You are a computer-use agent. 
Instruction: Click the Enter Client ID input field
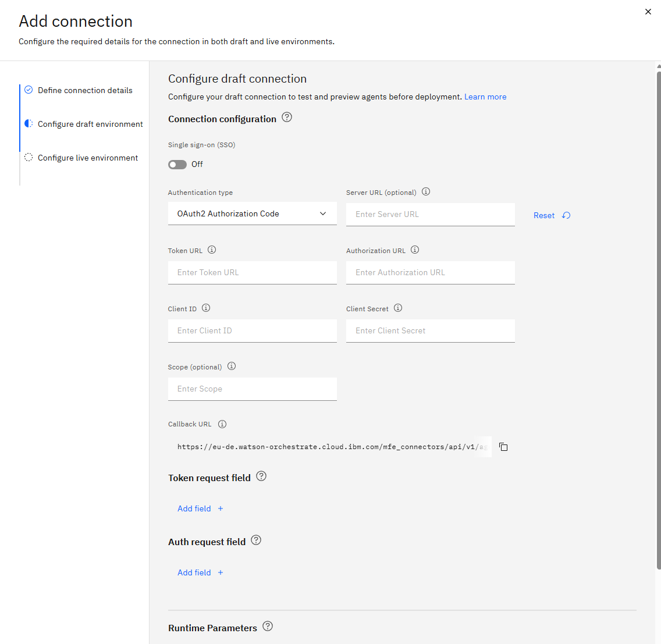click(252, 331)
